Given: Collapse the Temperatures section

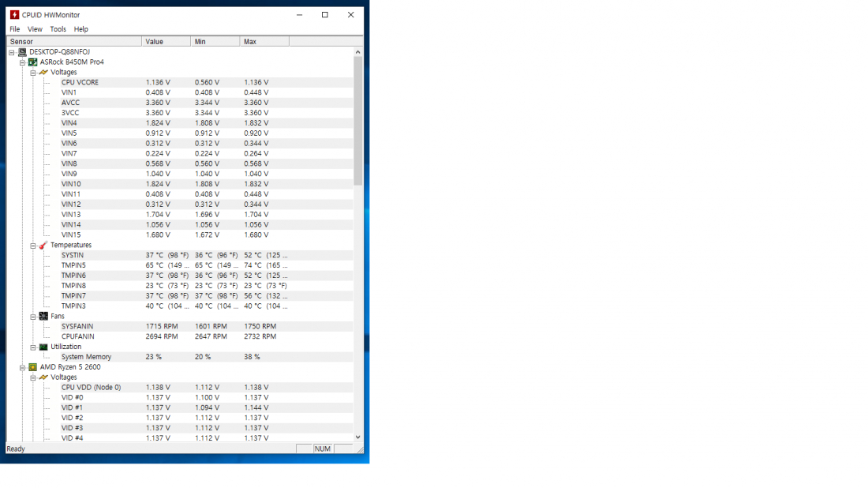Looking at the screenshot, I should click(32, 246).
